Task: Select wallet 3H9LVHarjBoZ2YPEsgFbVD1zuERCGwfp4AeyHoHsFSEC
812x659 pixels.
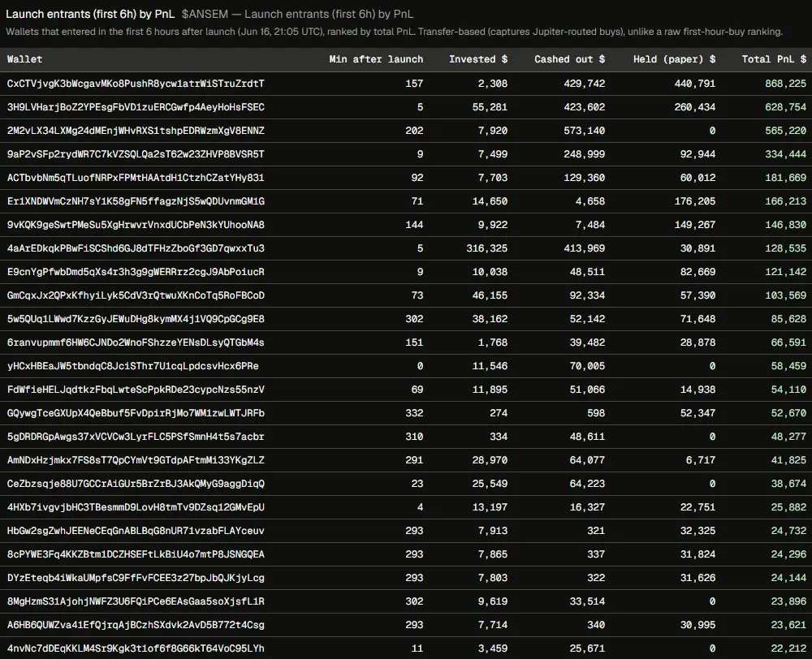Action: 136,107
